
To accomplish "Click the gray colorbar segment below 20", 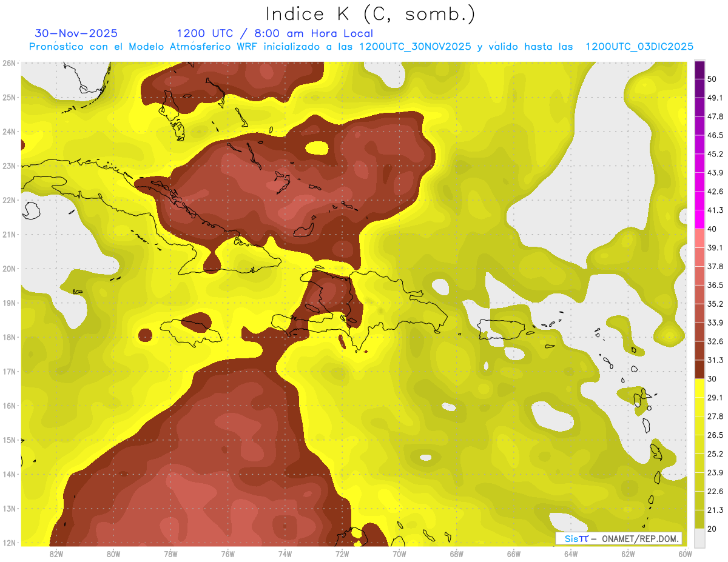I will click(699, 537).
